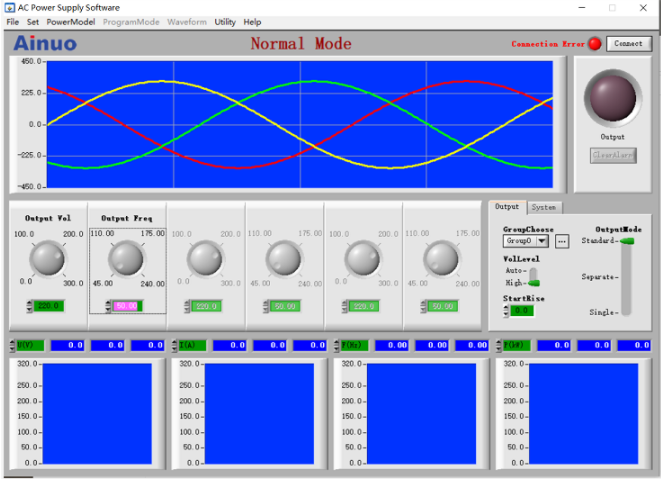Click the P(kW) selector field
This screenshot has height=480, width=661.
(x=517, y=346)
